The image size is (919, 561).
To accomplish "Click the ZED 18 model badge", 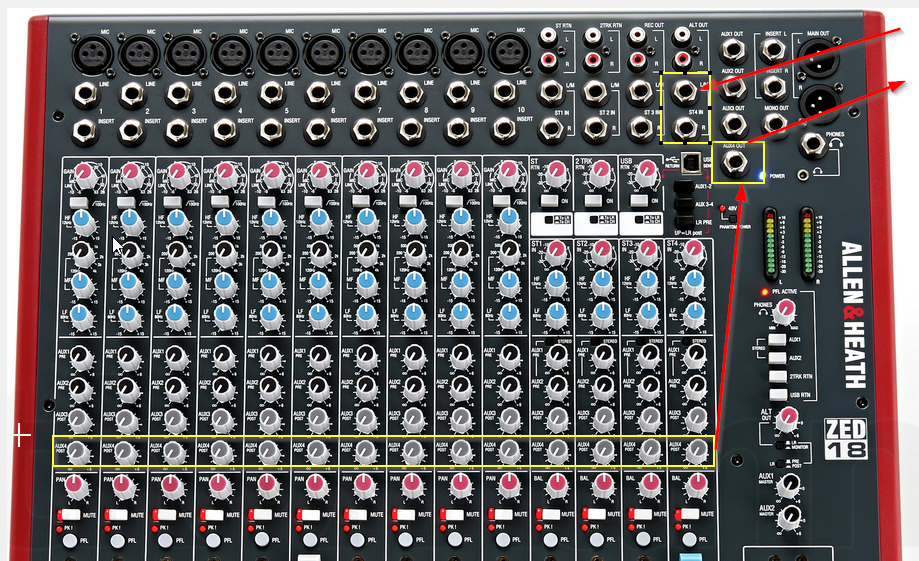I will [846, 438].
